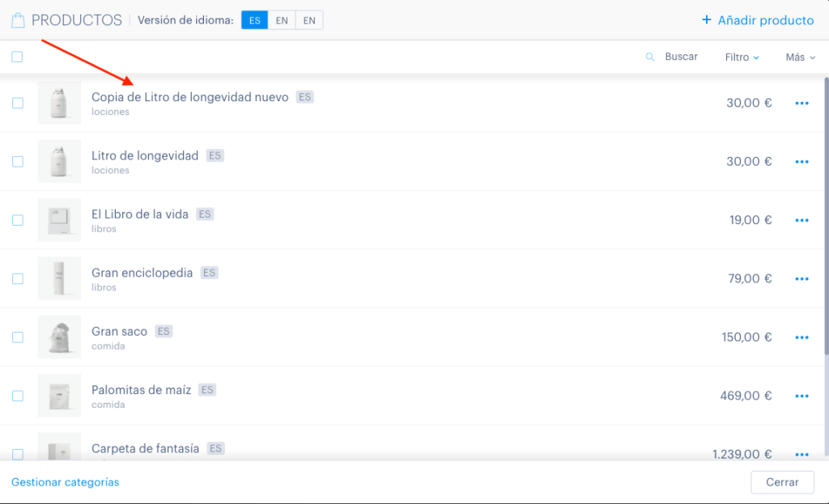Click the Cerrar button
829x504 pixels.
click(782, 482)
